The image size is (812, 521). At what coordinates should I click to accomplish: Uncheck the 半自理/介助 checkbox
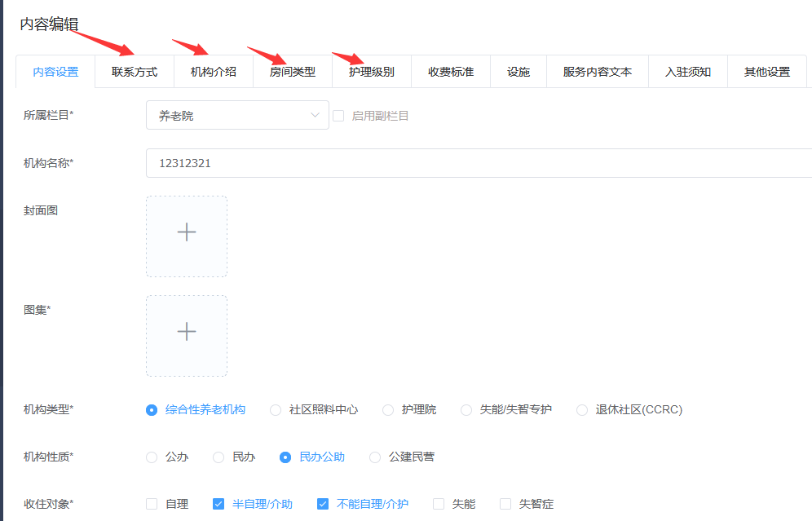[x=218, y=504]
